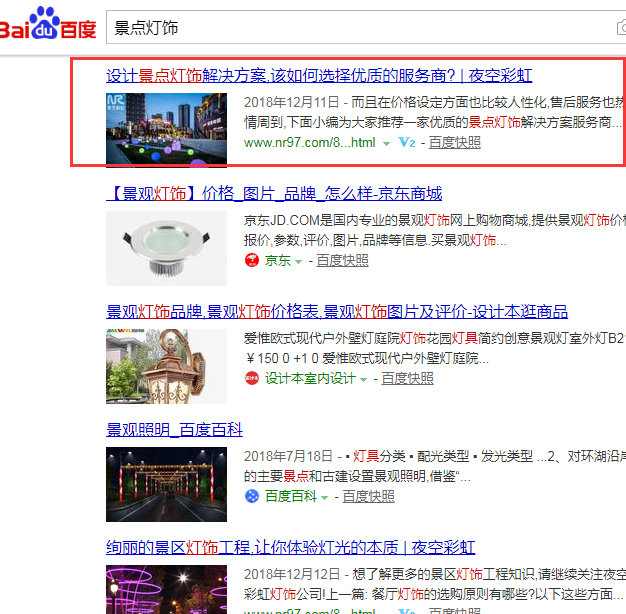This screenshot has width=626, height=614.
Task: Expand dropdown arrow next to 百度百科
Action: click(x=324, y=498)
